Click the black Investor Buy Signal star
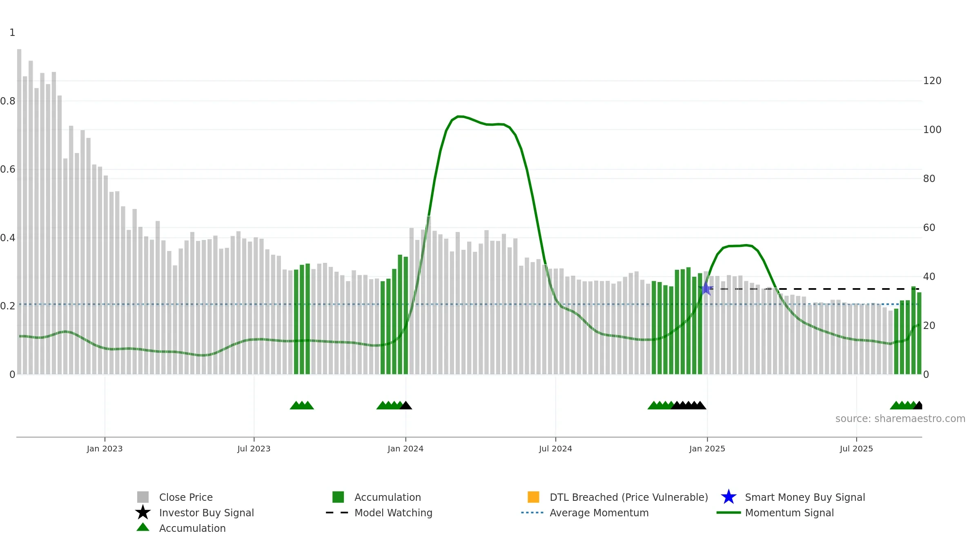Screen dimensions: 980x551 tap(143, 513)
